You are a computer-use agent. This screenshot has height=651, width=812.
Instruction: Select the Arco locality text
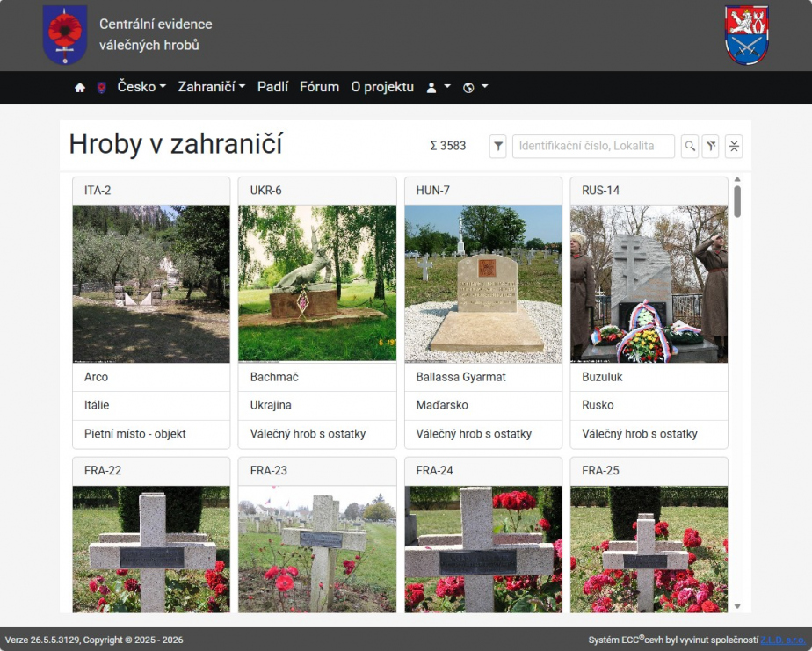tap(97, 377)
